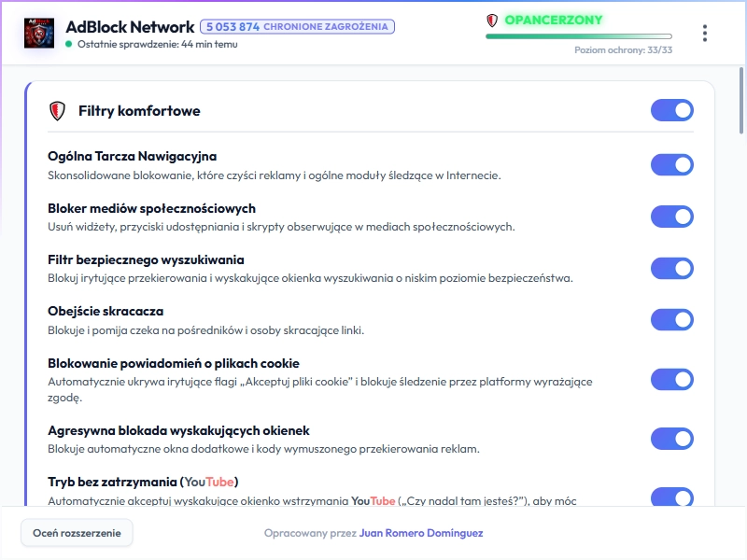This screenshot has width=747, height=560.
Task: Open Juan Romero Domínguez developer link
Action: click(421, 533)
